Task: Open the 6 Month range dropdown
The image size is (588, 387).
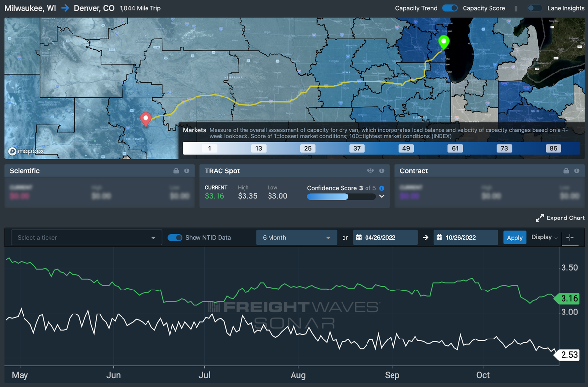Action: click(296, 238)
